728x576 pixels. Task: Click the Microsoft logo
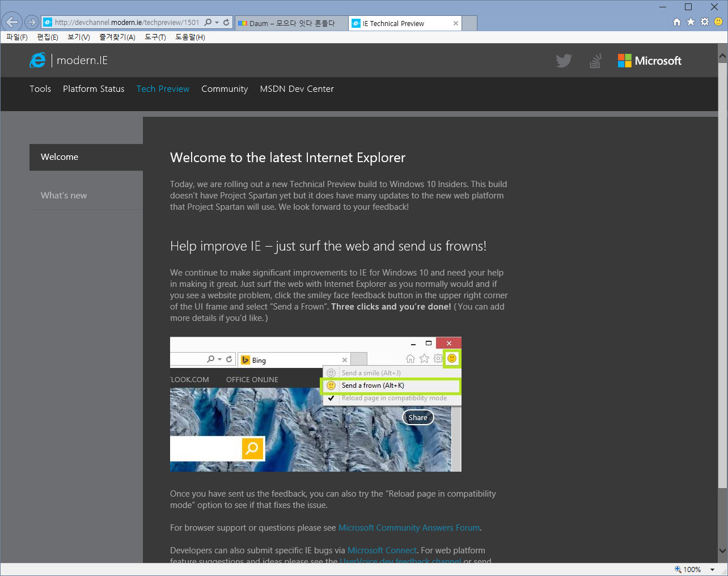650,61
